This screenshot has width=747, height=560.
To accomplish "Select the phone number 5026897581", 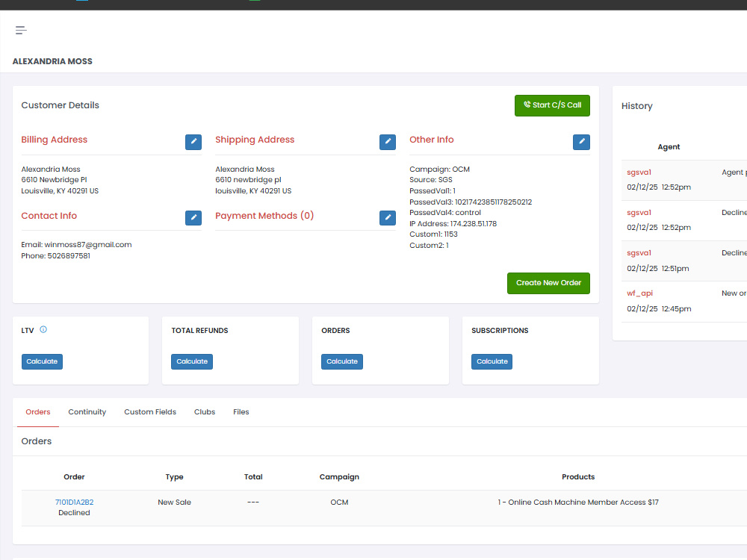I will pos(69,255).
